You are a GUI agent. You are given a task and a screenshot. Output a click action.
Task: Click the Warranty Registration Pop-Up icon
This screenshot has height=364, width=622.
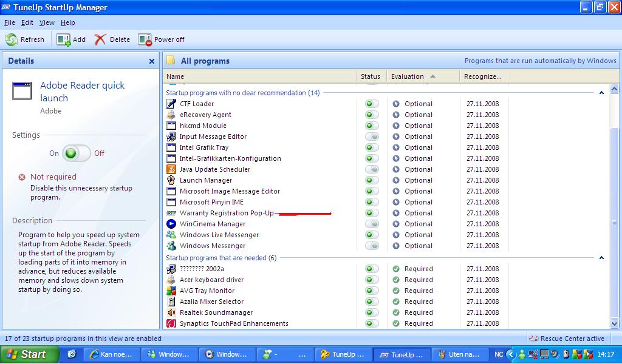click(171, 213)
